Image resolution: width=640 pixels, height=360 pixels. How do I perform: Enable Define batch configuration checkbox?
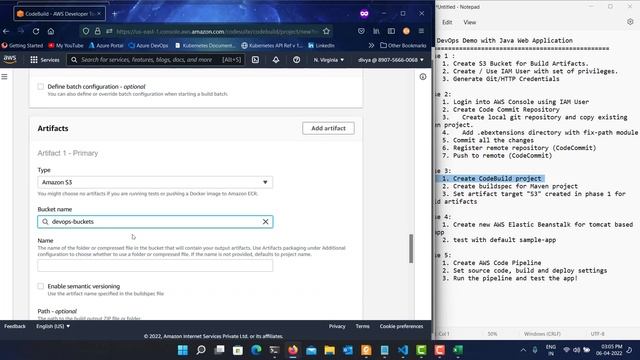tap(40, 87)
